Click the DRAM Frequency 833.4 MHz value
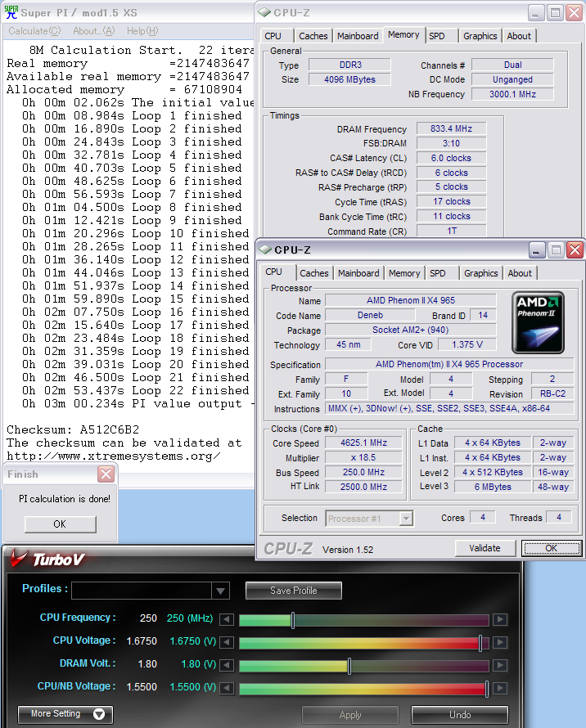The width and height of the screenshot is (586, 728). 451,128
